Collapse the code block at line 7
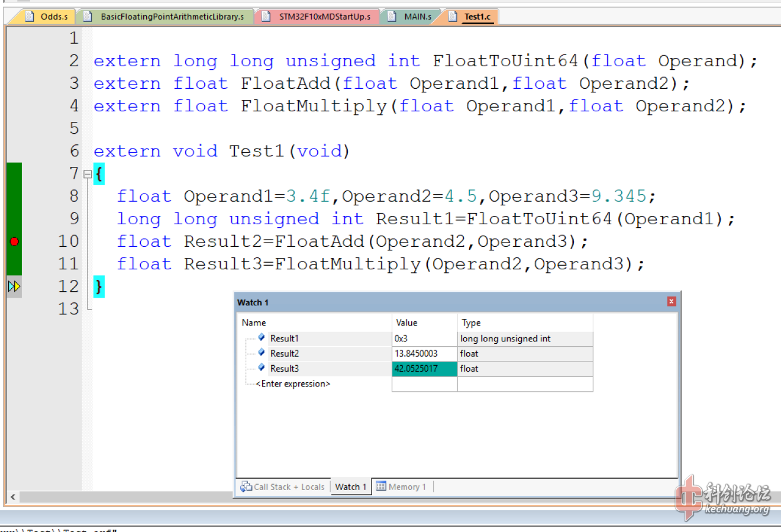781x532 pixels. (x=88, y=175)
